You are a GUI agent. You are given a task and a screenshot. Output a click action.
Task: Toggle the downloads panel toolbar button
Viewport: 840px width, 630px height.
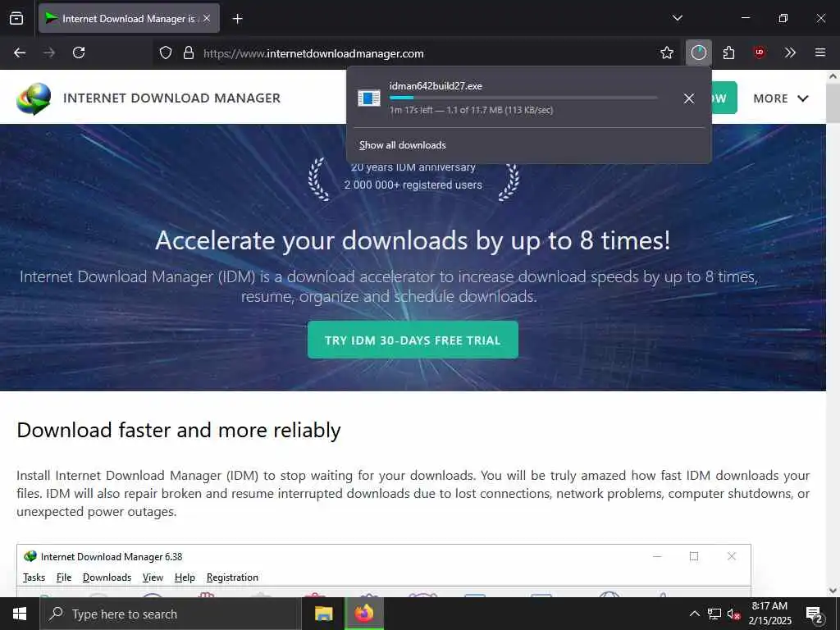coord(699,52)
